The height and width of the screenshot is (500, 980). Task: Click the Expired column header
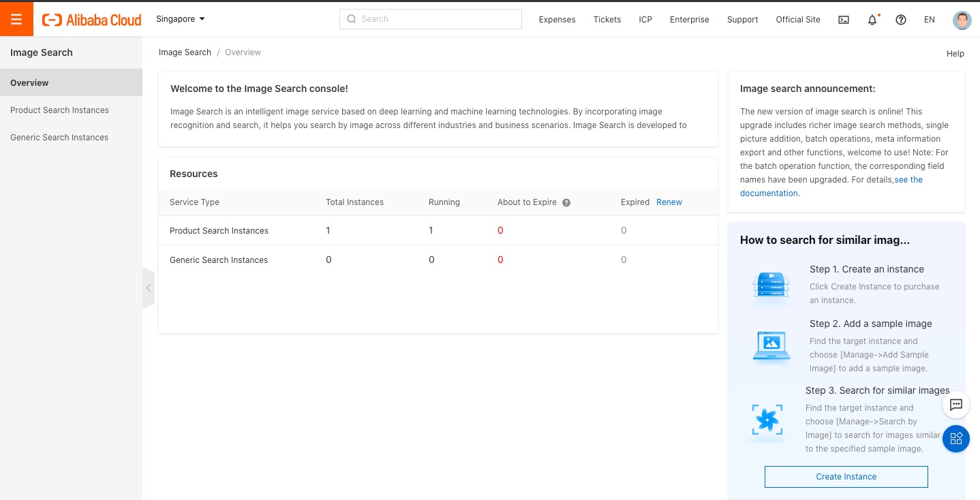(635, 202)
